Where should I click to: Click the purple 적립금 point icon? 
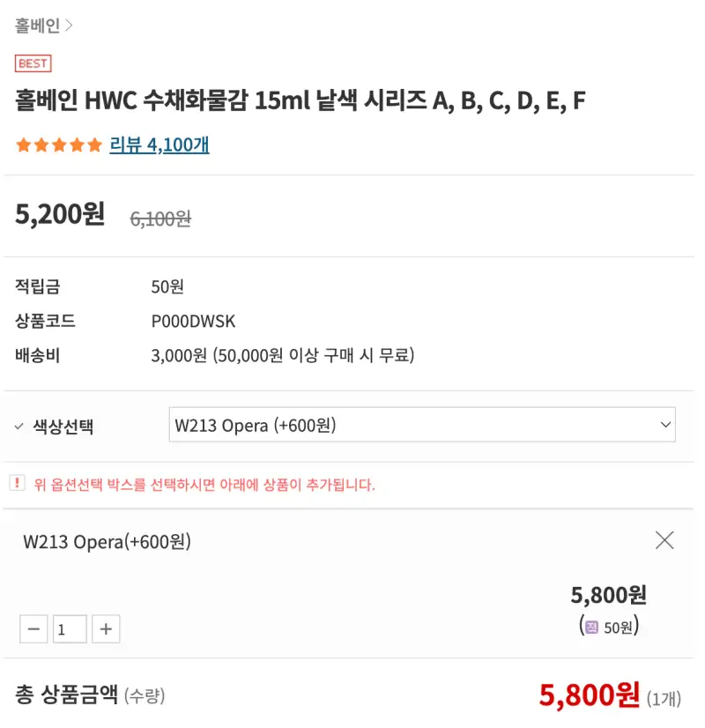(592, 628)
